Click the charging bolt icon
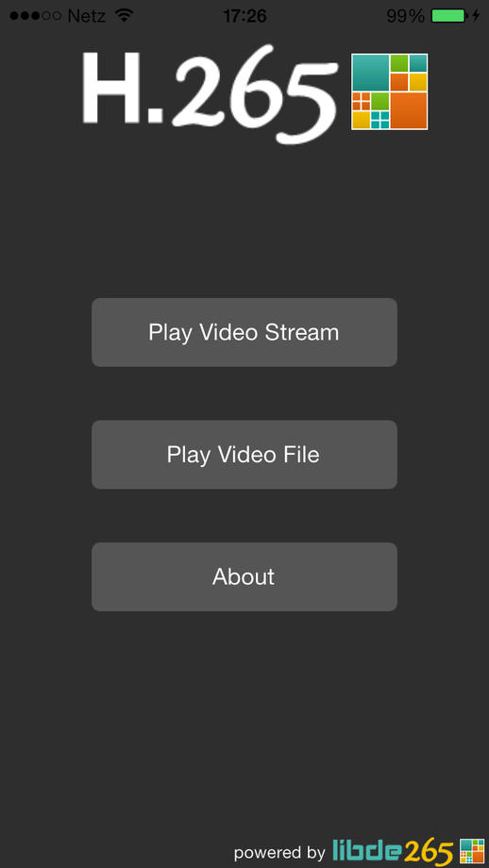The image size is (489, 868). 476,15
